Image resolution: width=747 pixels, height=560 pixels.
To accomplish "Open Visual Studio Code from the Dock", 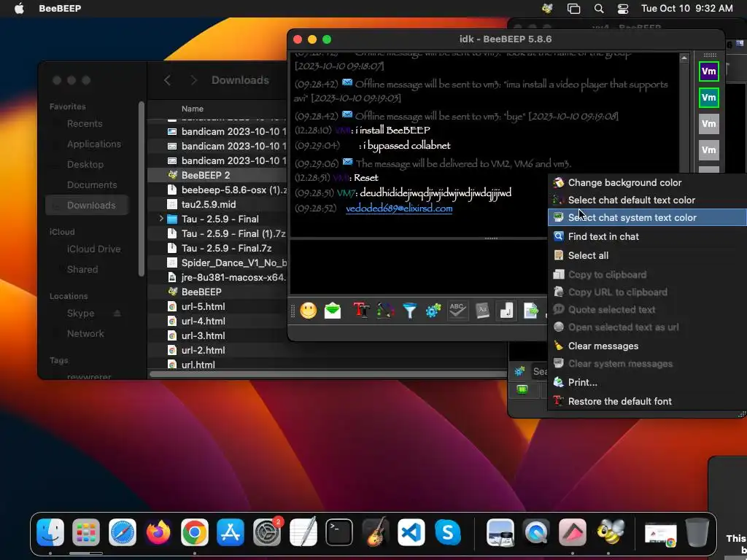I will click(411, 532).
